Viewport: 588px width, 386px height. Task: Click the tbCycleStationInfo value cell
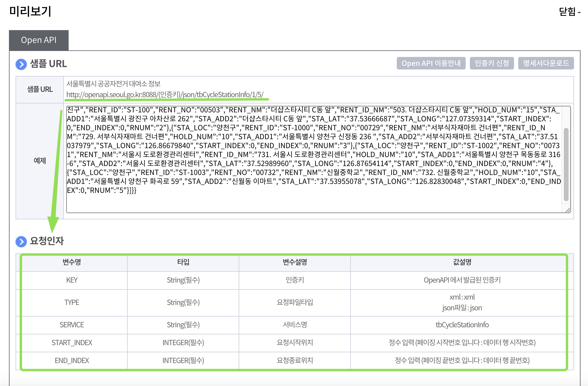(462, 325)
